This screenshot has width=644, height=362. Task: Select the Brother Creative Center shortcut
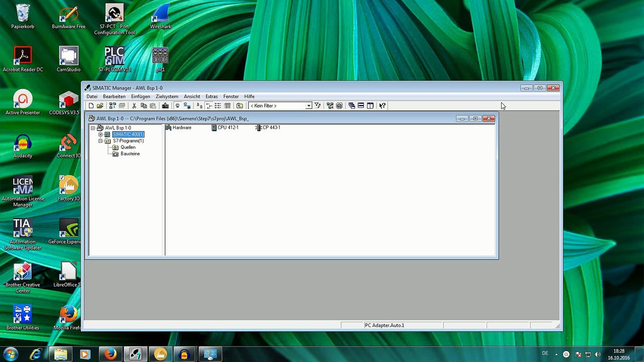coord(23,278)
